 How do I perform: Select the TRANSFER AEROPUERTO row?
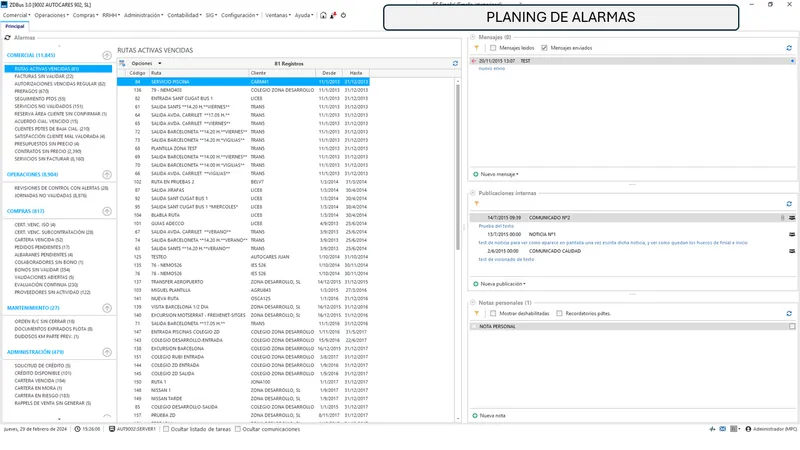pos(243,282)
